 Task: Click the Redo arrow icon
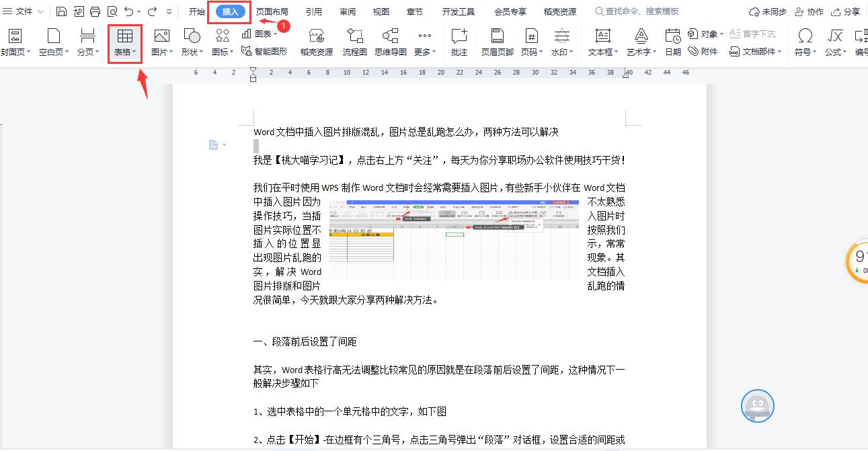tap(152, 11)
